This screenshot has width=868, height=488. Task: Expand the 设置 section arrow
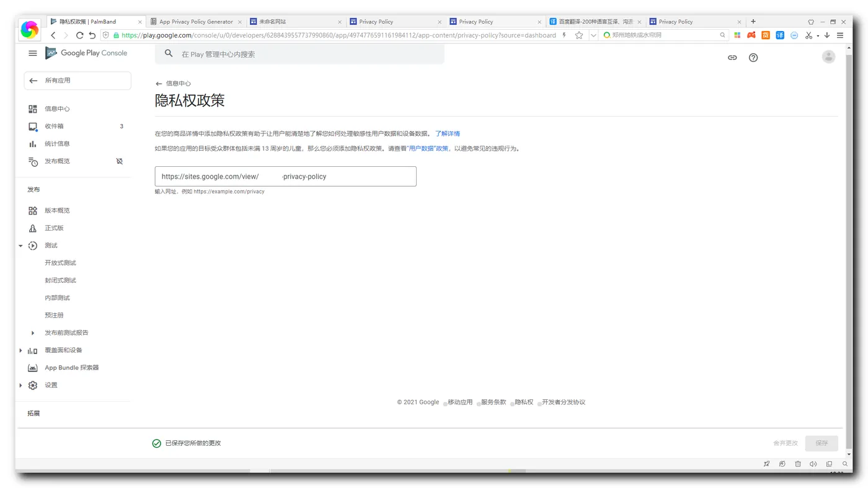tap(20, 386)
